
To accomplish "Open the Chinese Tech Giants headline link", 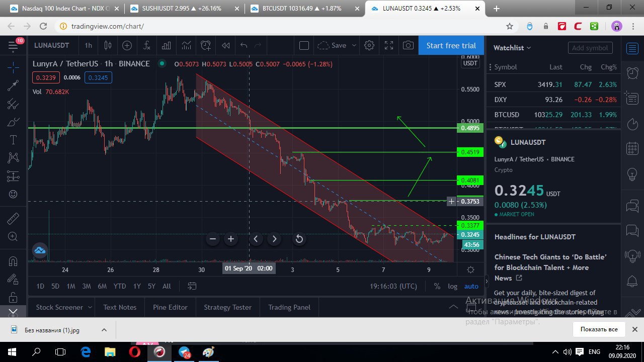I will pyautogui.click(x=550, y=267).
